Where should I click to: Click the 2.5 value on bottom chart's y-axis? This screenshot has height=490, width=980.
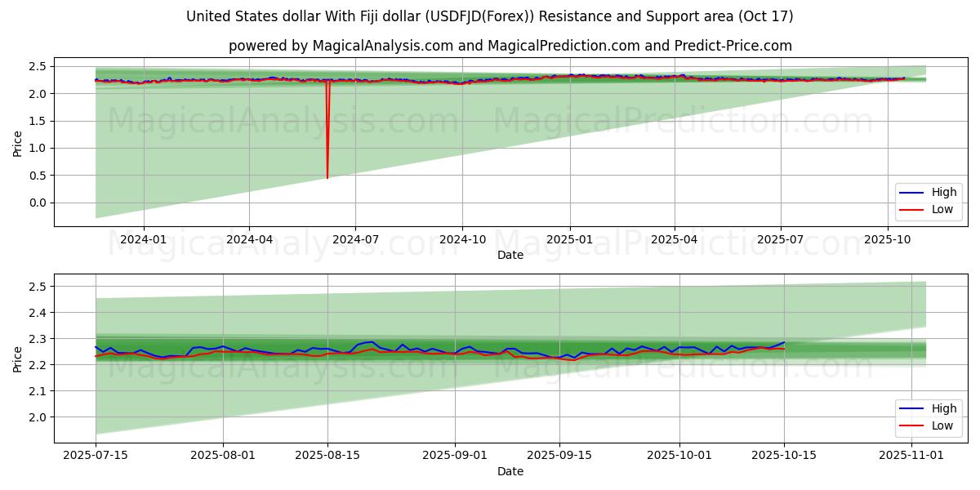37,287
